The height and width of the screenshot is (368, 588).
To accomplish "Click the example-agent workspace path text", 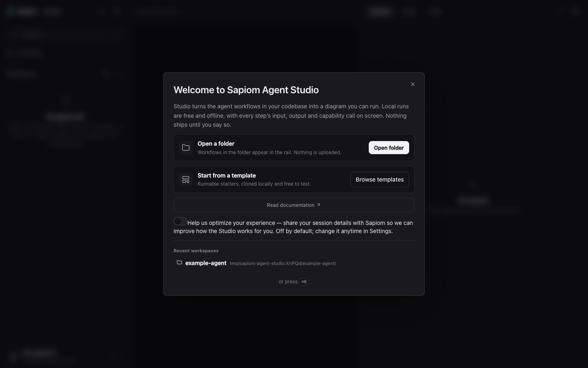I will click(283, 263).
